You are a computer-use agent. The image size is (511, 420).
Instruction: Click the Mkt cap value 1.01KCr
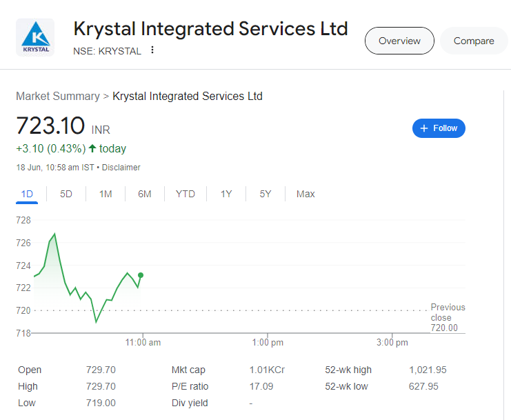point(267,370)
